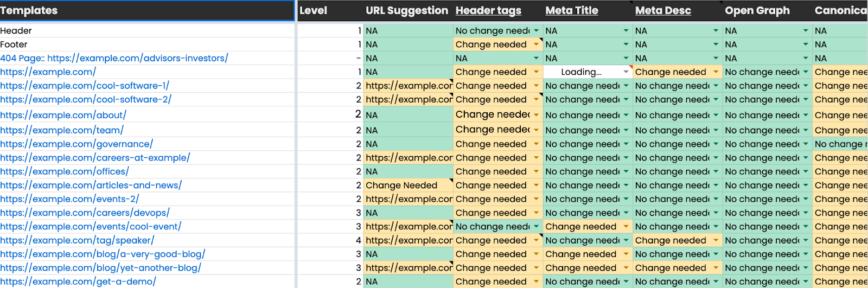Select URL Suggestion cell for cool-software-1
Image resolution: width=868 pixels, height=288 pixels.
click(409, 86)
